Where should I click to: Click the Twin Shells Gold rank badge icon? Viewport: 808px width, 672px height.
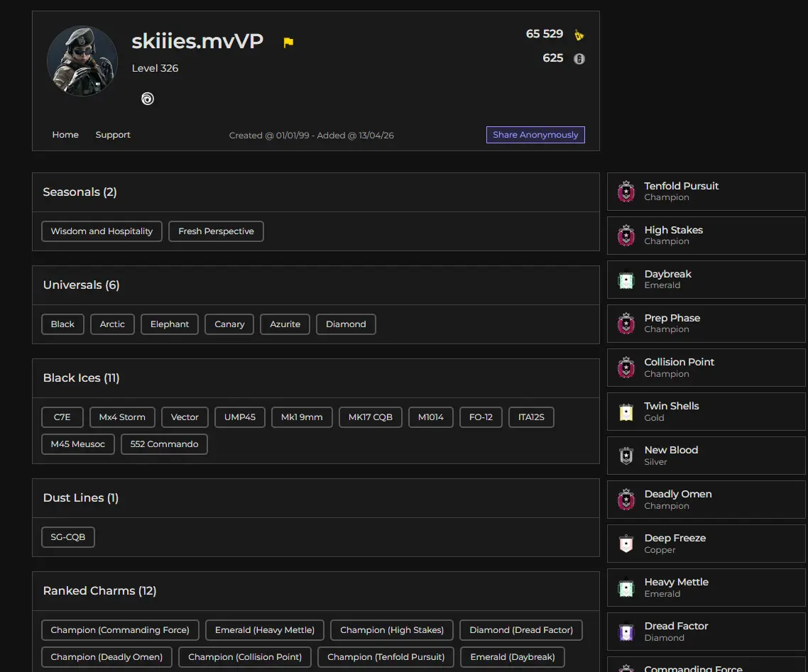(x=626, y=412)
